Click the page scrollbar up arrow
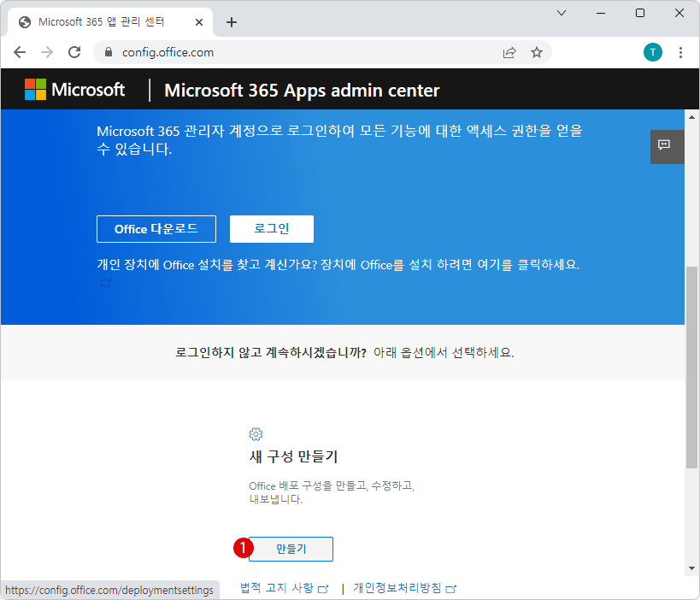 click(692, 117)
